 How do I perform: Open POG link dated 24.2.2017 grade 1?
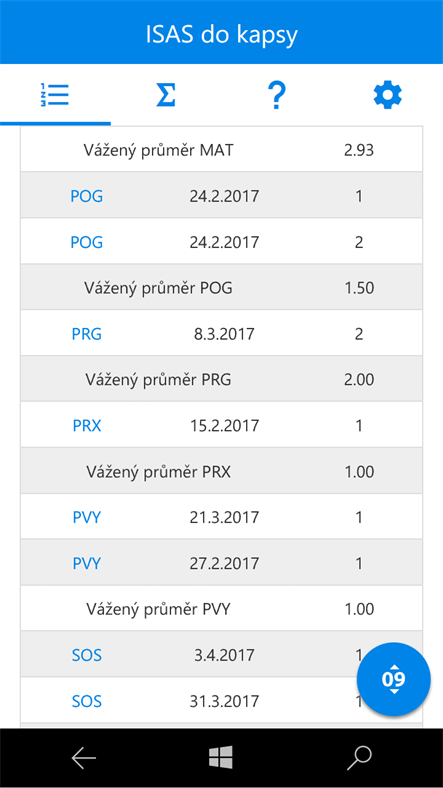[x=87, y=196]
